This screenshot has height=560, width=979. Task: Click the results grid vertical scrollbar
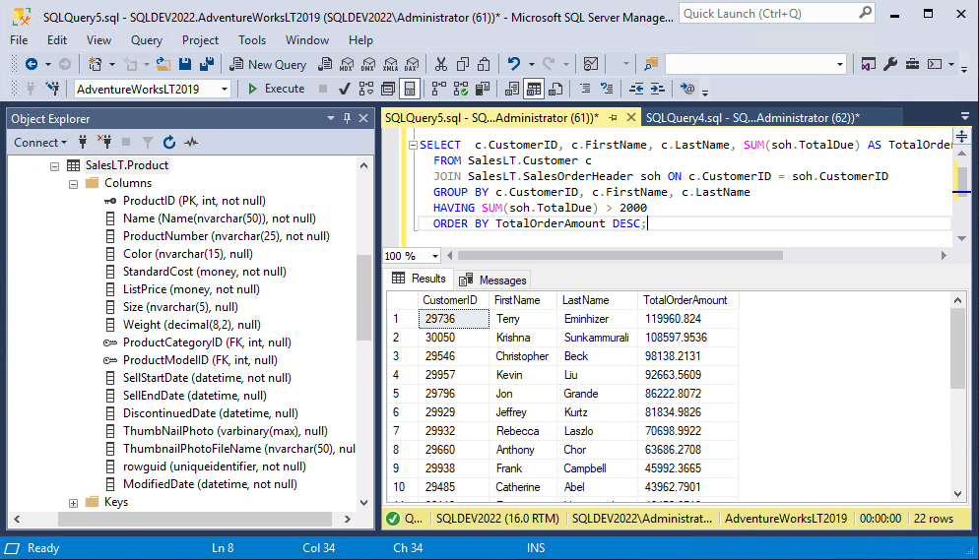[x=957, y=348]
